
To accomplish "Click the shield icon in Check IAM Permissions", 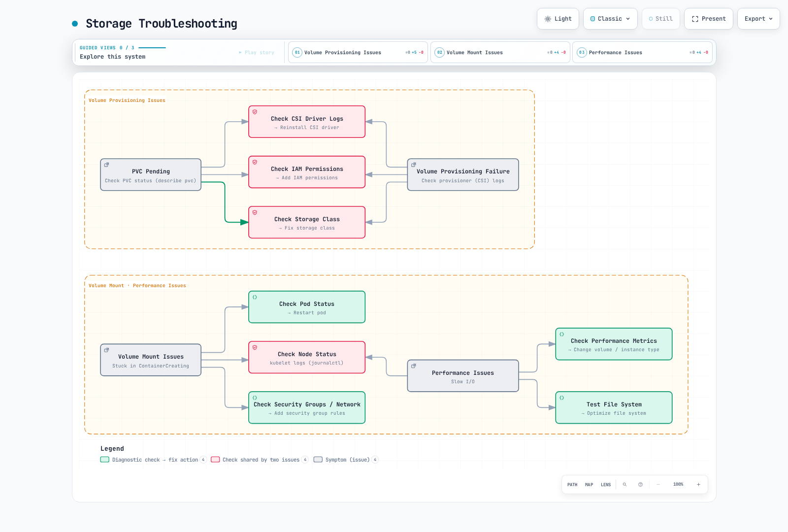I will point(255,162).
